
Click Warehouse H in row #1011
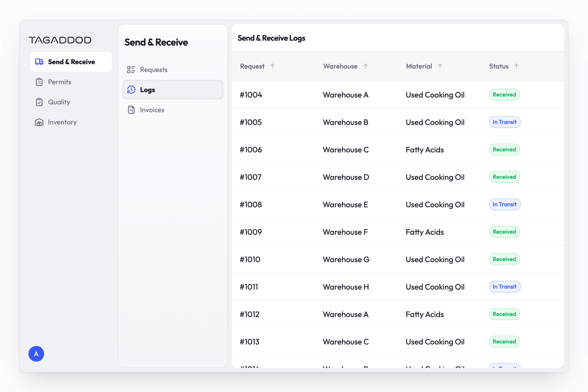346,287
